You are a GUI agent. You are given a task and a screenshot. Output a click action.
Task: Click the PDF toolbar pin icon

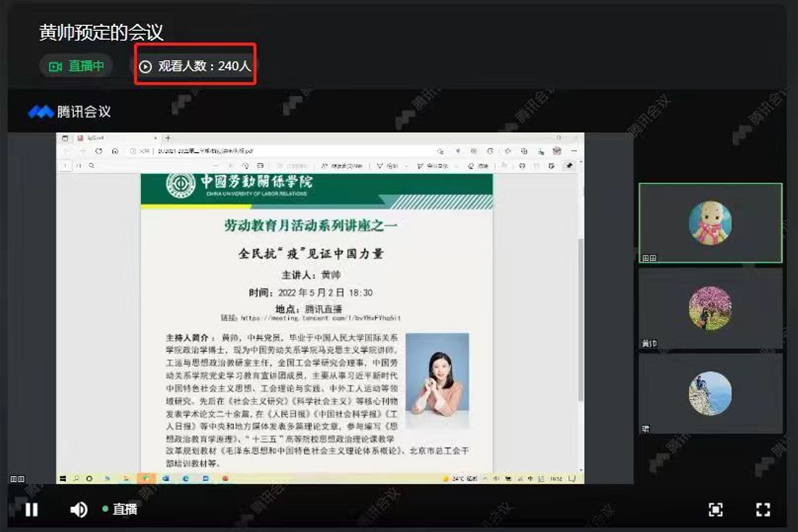[569, 166]
